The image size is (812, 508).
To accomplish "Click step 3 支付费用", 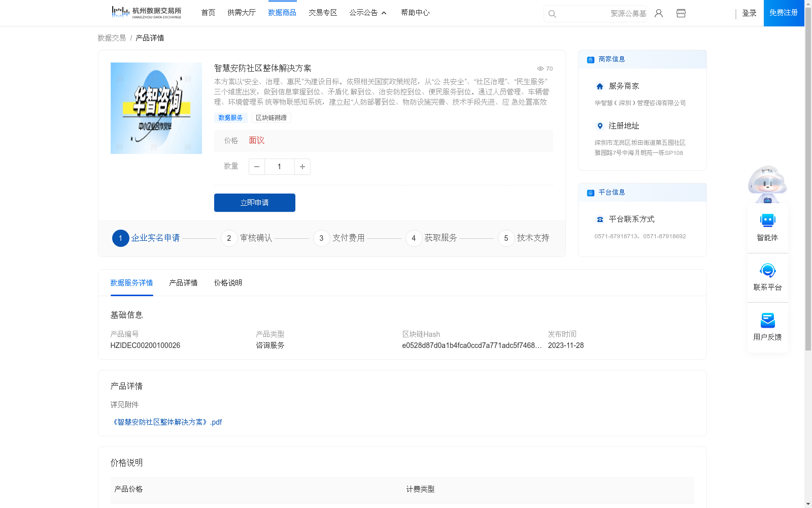I will pyautogui.click(x=339, y=238).
